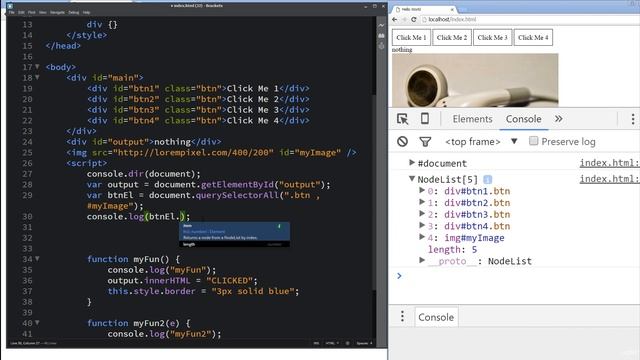
Task: Click the earbuds image on the page
Action: tap(475, 80)
